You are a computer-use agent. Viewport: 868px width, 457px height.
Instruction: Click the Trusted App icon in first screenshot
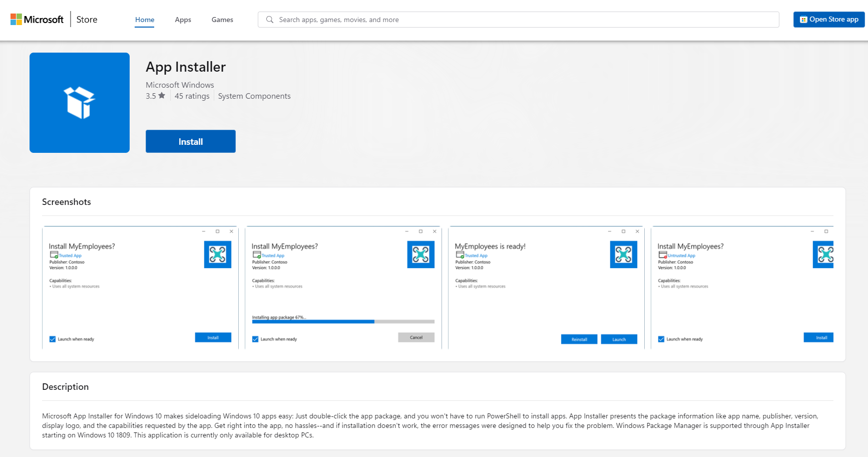pyautogui.click(x=54, y=255)
